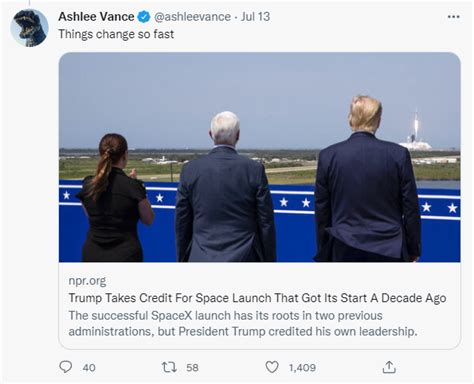
Task: Open the share upload icon
Action: coord(389,367)
